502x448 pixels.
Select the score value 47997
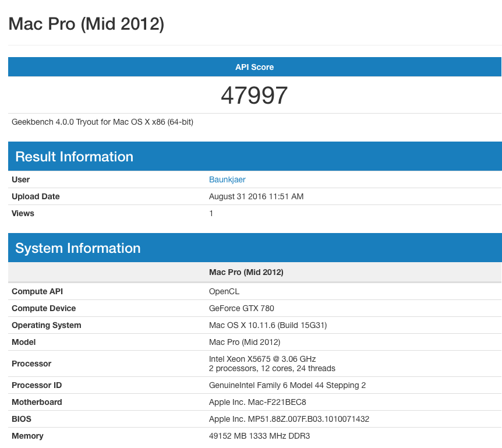pyautogui.click(x=254, y=95)
